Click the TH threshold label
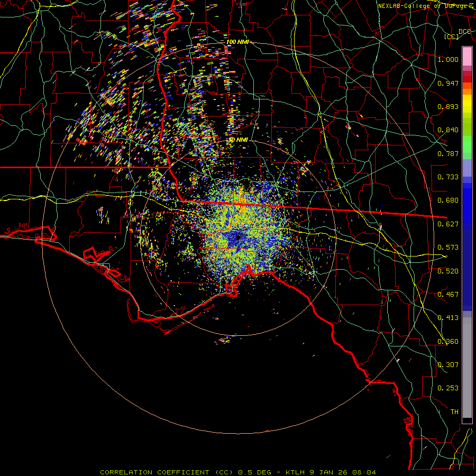476x476 pixels. 454,412
